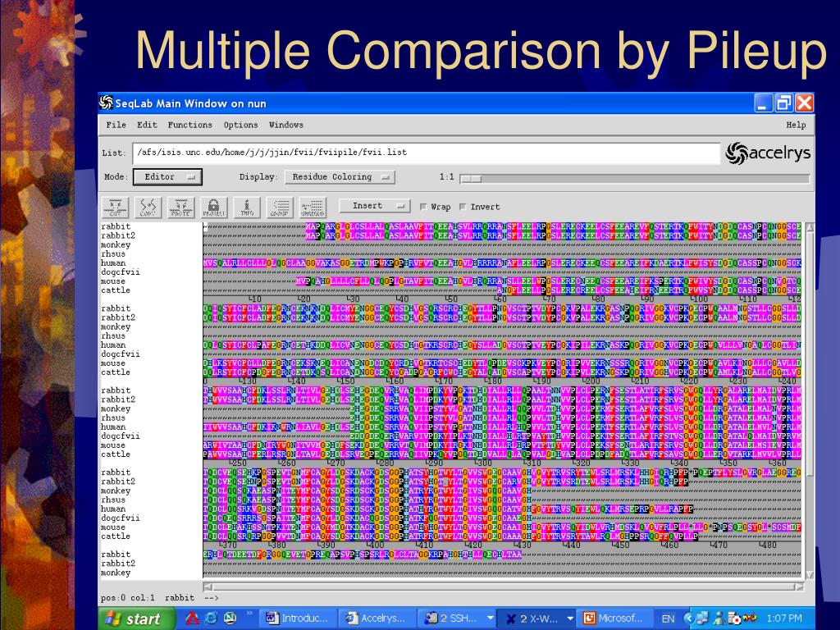Screen dimensions: 840x630
Task: Select human sequence name in first block
Action: coord(113,263)
